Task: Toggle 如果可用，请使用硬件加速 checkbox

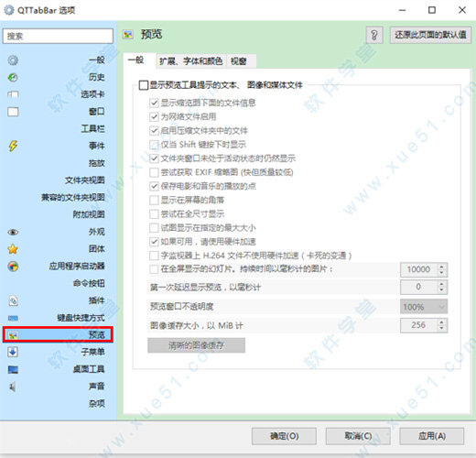Action: 154,242
